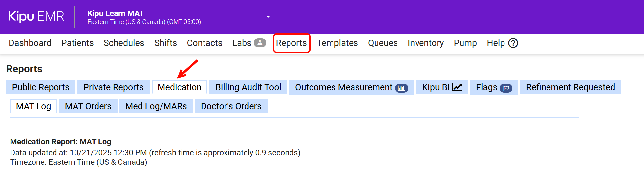Click the Help question mark icon

(x=513, y=43)
